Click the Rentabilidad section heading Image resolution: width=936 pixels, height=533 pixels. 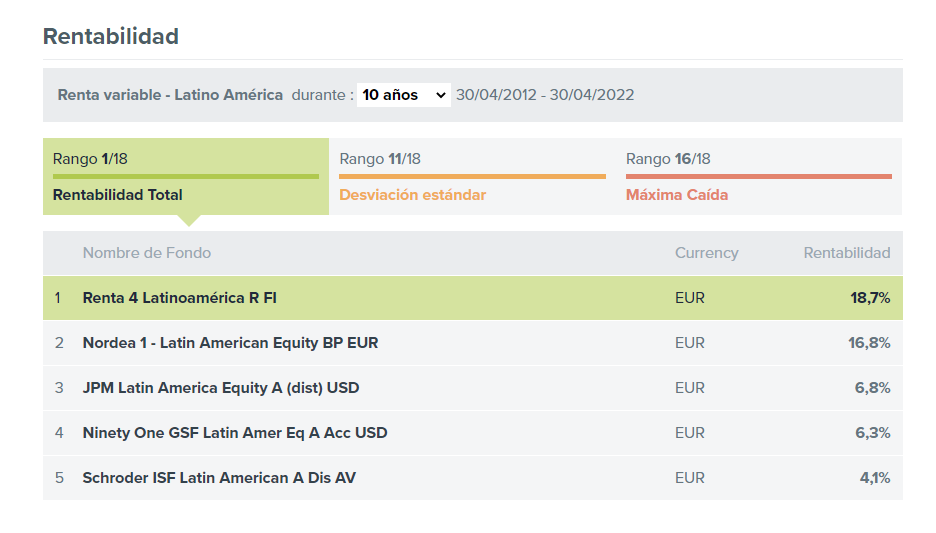pyautogui.click(x=111, y=36)
